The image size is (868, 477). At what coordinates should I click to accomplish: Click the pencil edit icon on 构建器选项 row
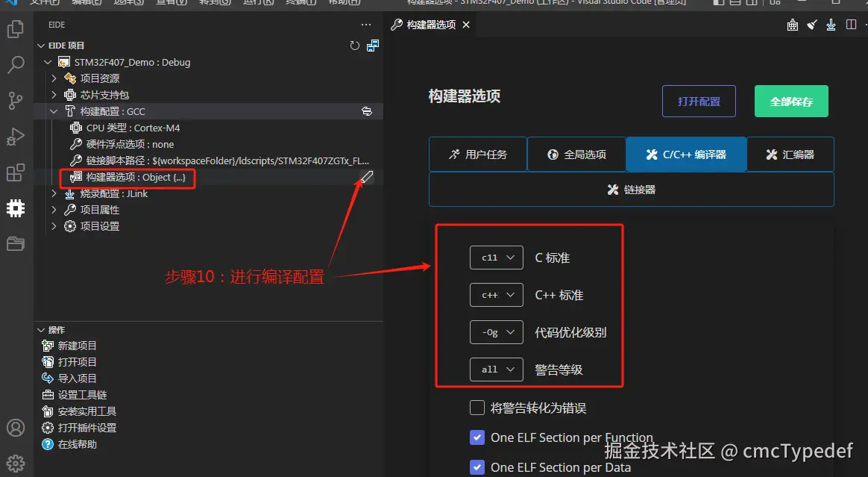click(366, 177)
